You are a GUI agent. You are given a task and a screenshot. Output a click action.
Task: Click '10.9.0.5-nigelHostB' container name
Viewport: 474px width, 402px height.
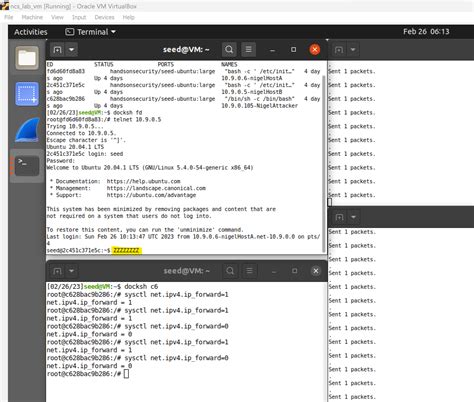coord(252,92)
